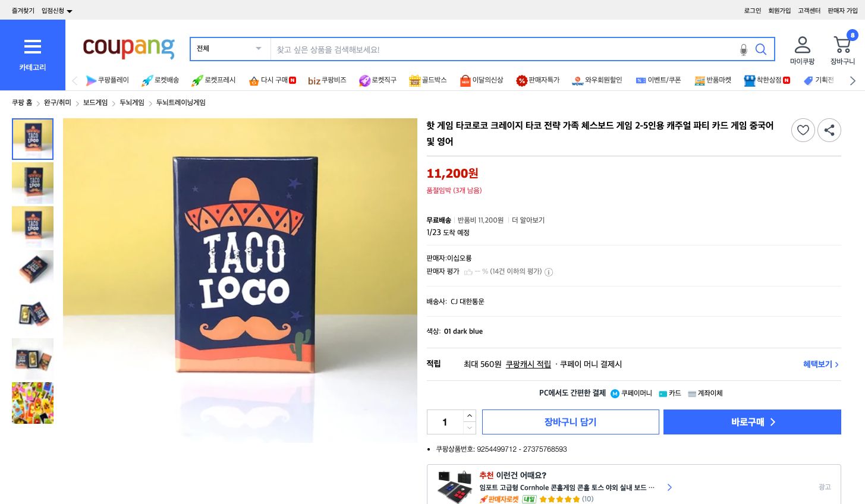
Task: Open the 로켓배송 icon in the navigation bar
Action: click(x=147, y=80)
